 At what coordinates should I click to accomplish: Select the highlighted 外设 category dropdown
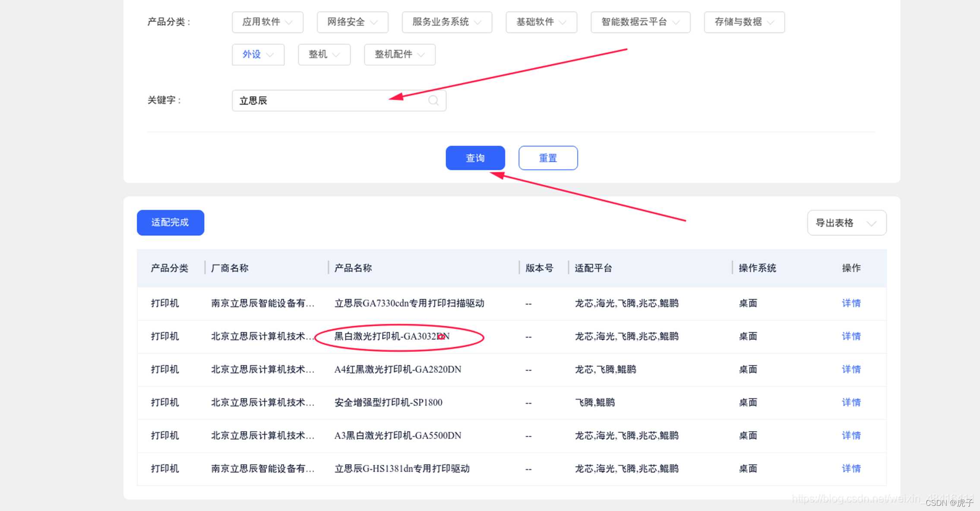[x=258, y=54]
